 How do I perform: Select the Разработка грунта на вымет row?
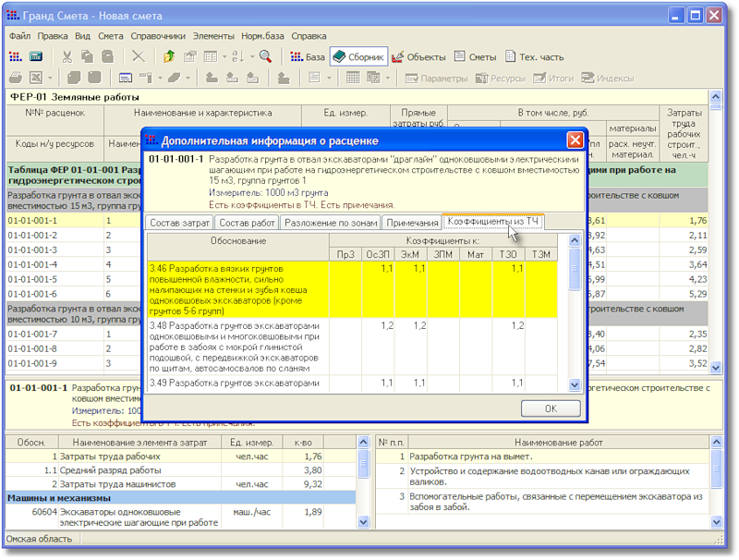[x=542, y=457]
